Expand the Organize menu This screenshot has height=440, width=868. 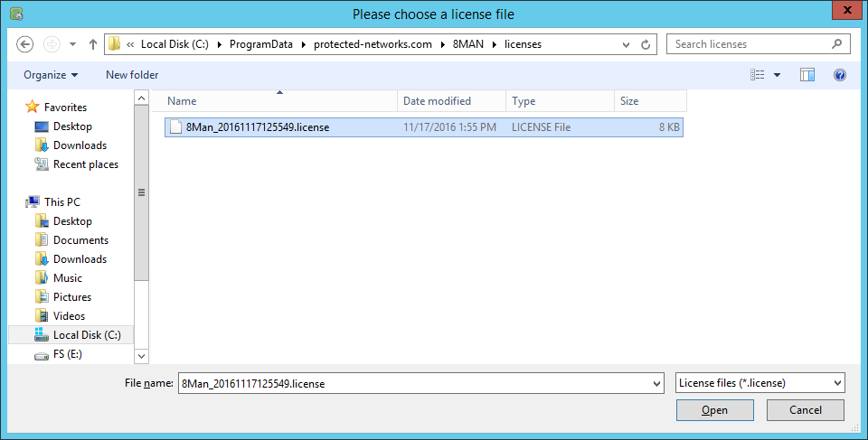pos(51,75)
